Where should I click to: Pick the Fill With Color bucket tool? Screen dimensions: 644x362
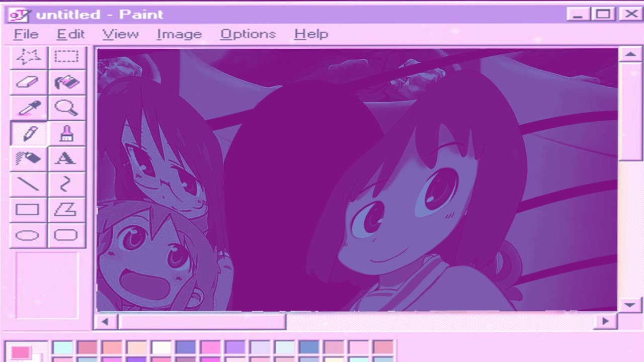pos(67,82)
